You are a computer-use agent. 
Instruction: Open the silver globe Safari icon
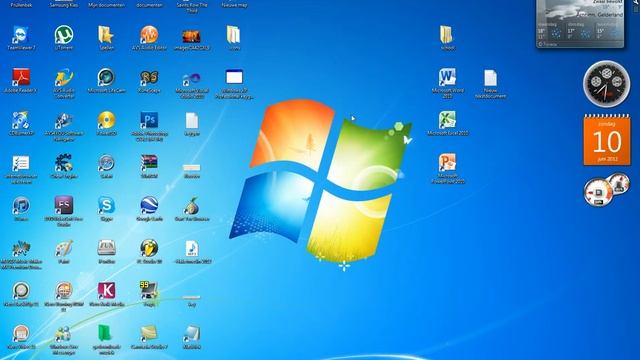click(x=106, y=163)
